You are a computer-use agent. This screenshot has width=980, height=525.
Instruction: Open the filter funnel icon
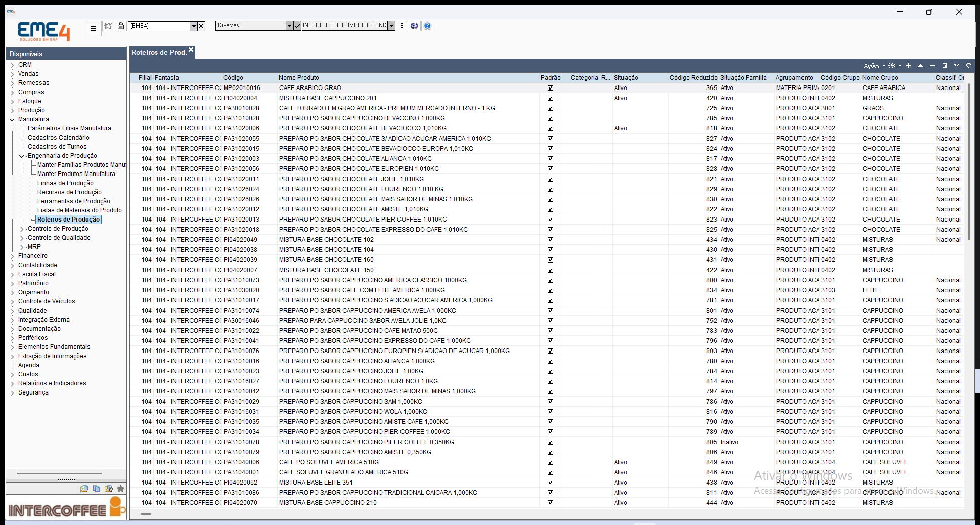point(957,65)
